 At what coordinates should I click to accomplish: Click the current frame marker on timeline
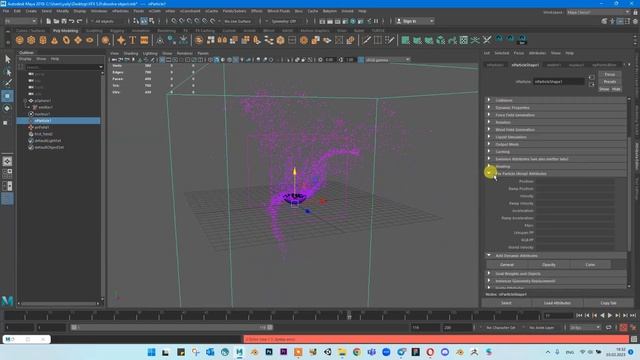coord(349,315)
